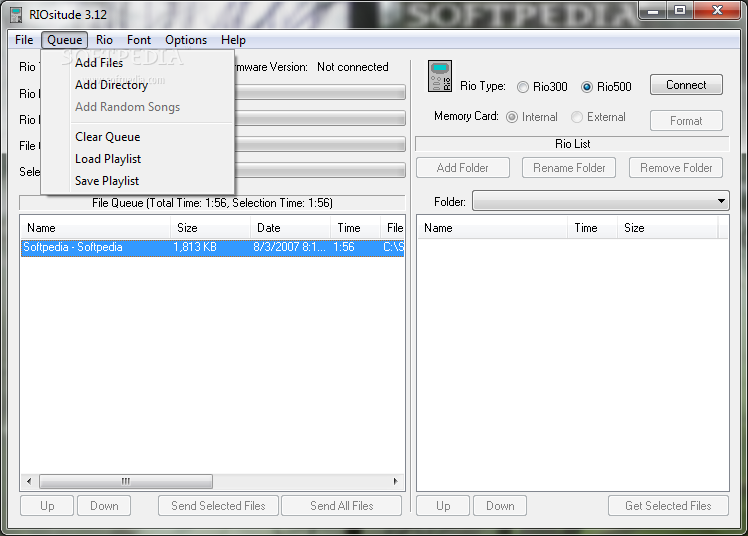This screenshot has height=536, width=748.
Task: Close the open Queue menu
Action: [x=64, y=40]
